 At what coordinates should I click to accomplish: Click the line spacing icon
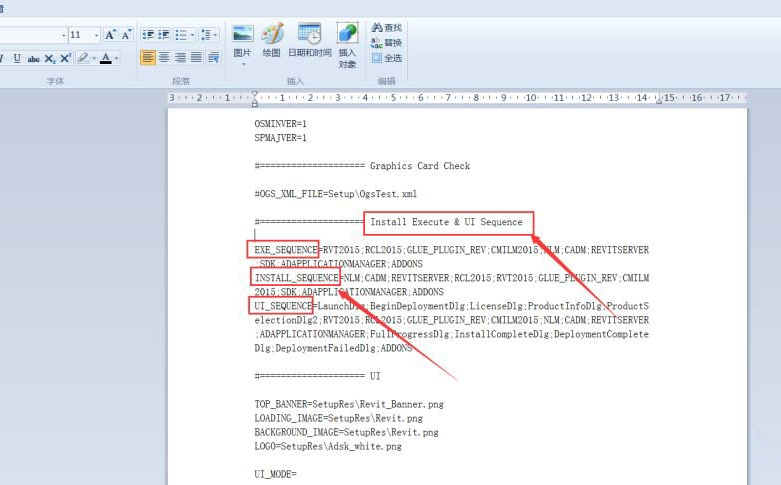(x=205, y=34)
